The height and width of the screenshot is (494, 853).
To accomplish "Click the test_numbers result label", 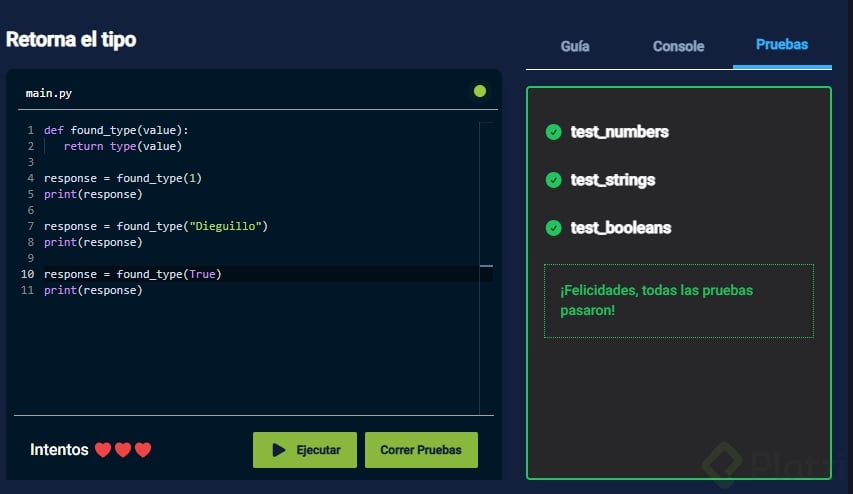I will click(619, 132).
